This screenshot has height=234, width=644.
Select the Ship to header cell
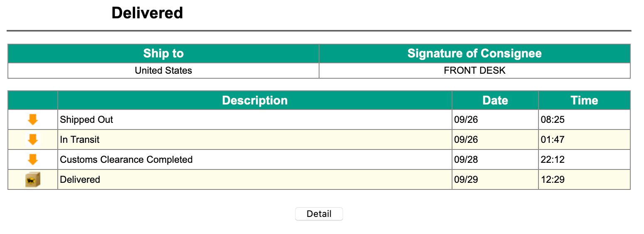tap(163, 53)
